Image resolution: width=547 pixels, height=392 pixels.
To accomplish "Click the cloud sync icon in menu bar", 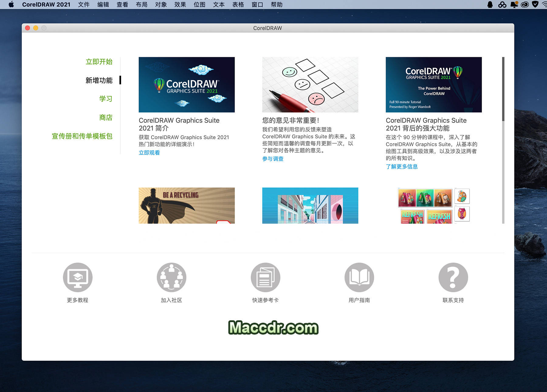I will (x=502, y=4).
